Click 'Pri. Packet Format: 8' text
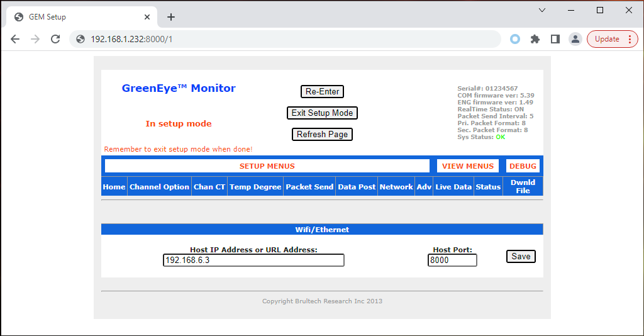The width and height of the screenshot is (644, 336). (x=492, y=123)
